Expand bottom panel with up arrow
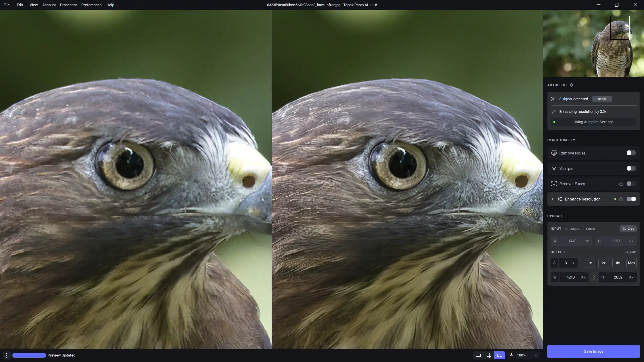644x362 pixels. point(536,355)
